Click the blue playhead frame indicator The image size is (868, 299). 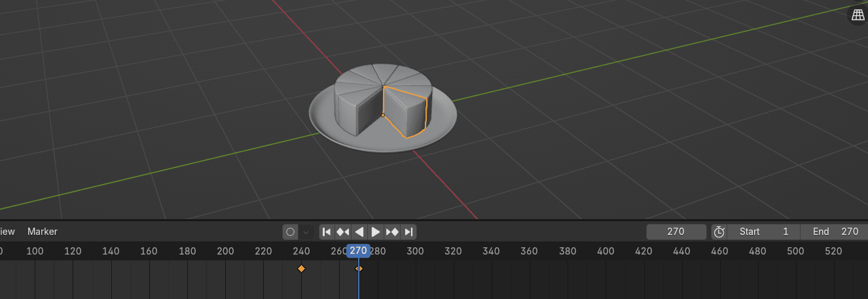point(358,251)
